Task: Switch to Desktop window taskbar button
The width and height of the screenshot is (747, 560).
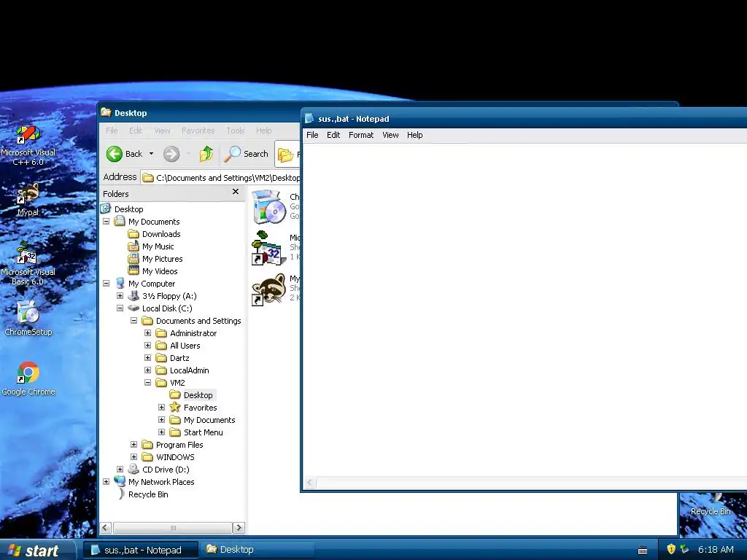Action: pyautogui.click(x=258, y=550)
